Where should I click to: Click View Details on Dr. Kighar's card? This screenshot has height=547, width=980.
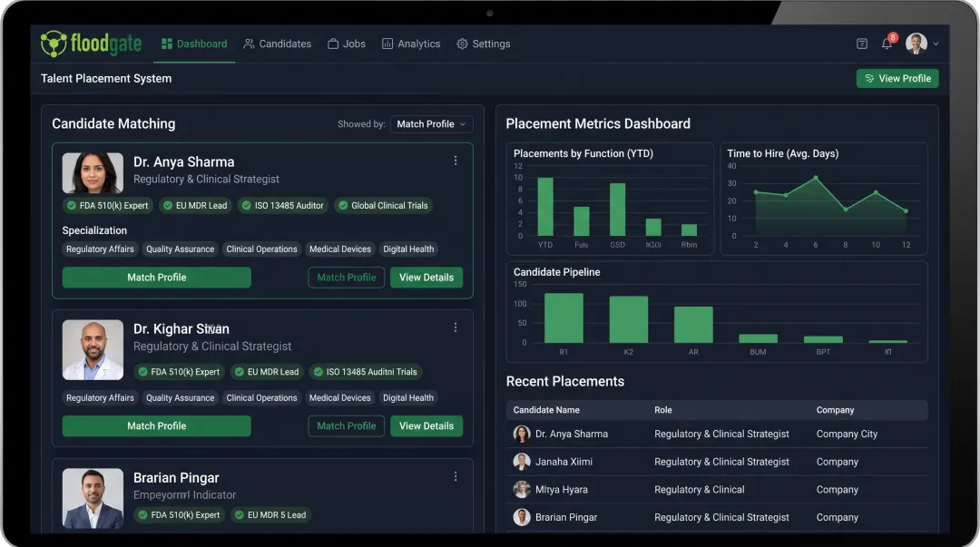tap(426, 425)
